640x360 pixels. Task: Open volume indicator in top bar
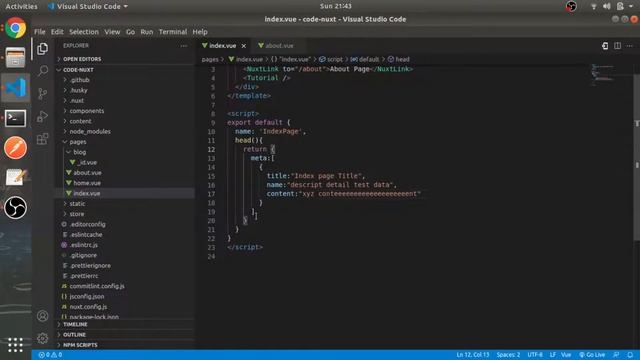[607, 6]
